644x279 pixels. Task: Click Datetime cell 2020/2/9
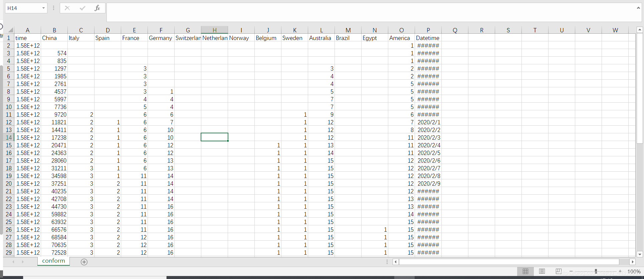point(428,183)
